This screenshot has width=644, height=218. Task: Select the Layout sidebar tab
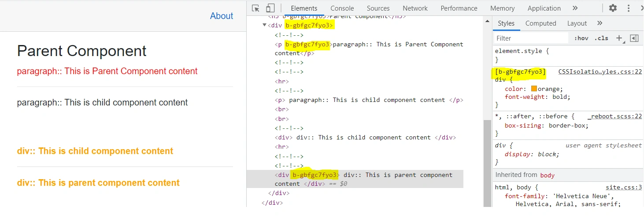[577, 23]
